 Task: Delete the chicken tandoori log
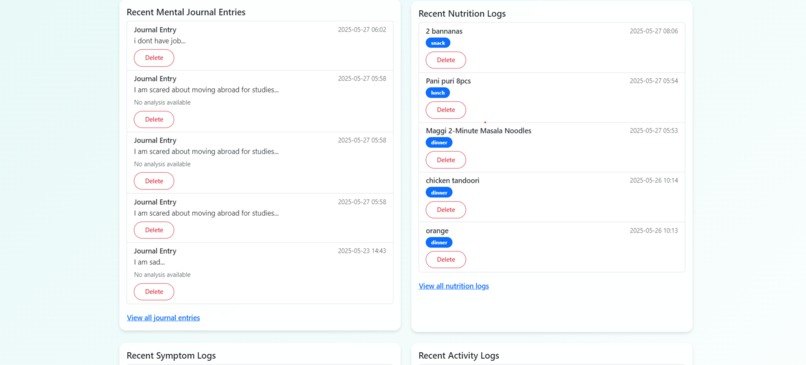[446, 210]
